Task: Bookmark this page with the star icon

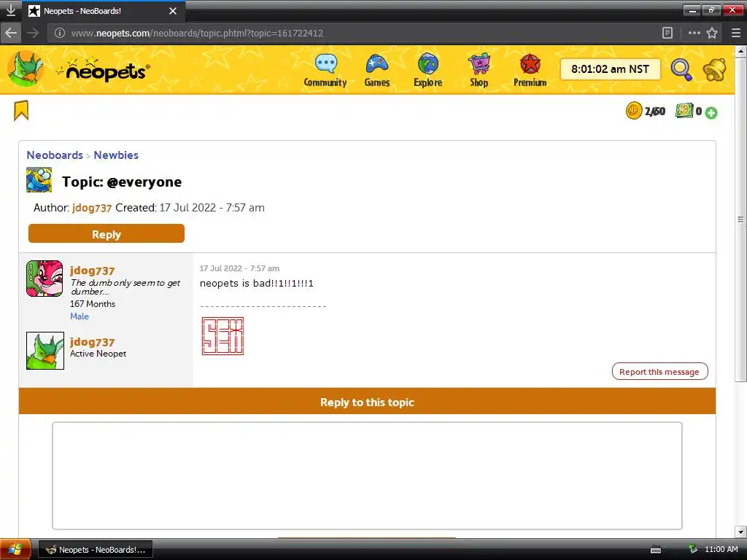Action: 712,33
